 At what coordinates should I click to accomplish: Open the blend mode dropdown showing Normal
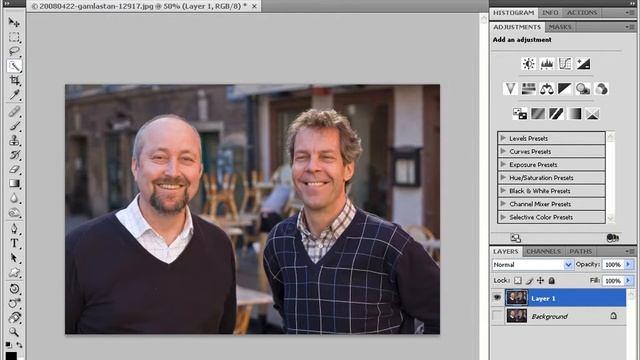[532, 264]
